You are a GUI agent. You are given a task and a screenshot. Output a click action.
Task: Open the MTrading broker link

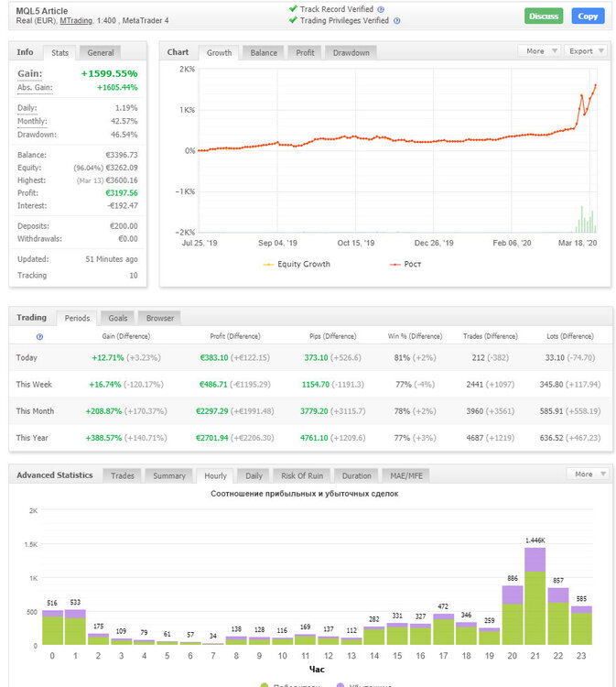click(76, 20)
